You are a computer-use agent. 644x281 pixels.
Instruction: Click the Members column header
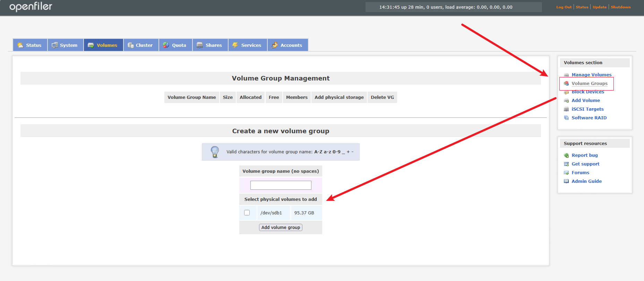click(297, 97)
